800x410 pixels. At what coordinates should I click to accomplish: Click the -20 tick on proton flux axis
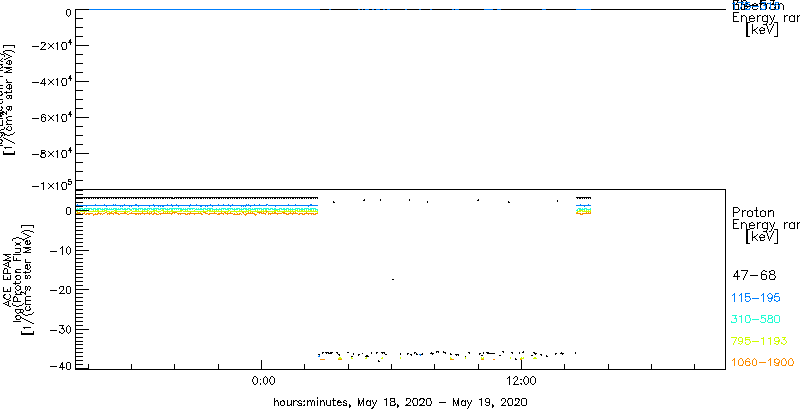[x=59, y=290]
